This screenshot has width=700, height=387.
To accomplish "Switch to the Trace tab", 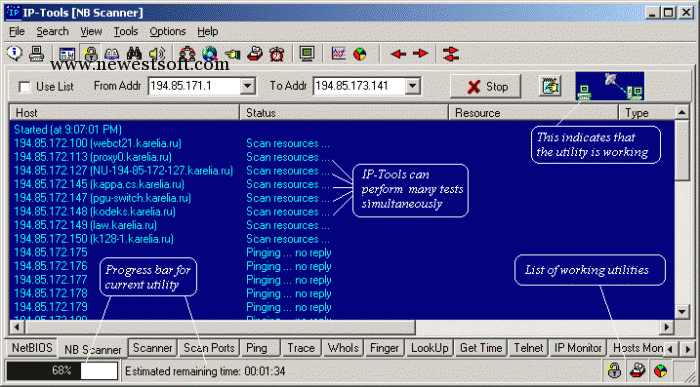I will 301,348.
